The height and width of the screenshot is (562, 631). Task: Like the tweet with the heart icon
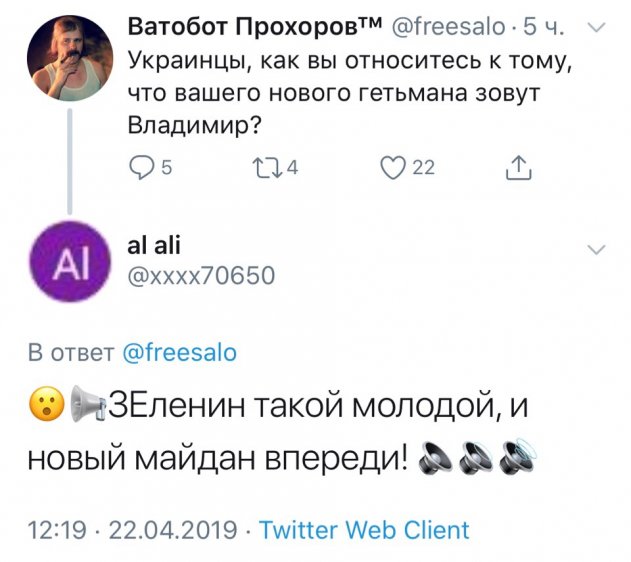(393, 169)
